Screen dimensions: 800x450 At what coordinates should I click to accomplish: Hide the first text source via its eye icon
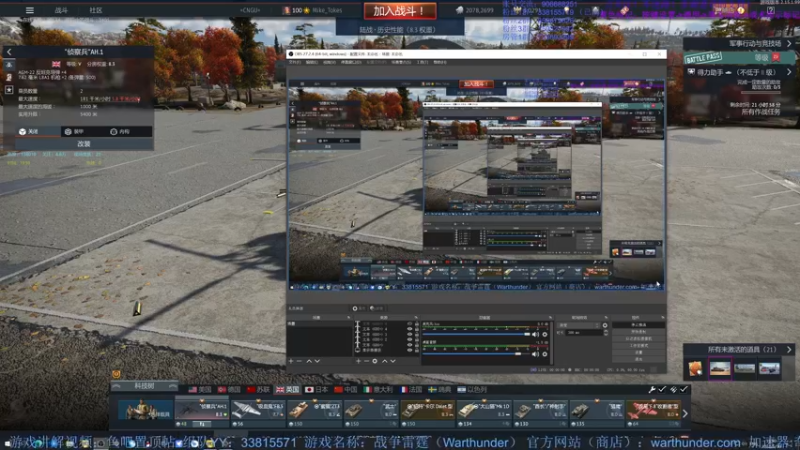point(409,323)
